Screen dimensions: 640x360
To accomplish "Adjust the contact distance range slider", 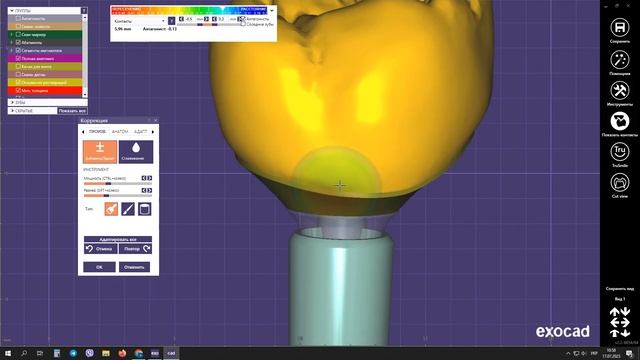I will pos(208,24).
